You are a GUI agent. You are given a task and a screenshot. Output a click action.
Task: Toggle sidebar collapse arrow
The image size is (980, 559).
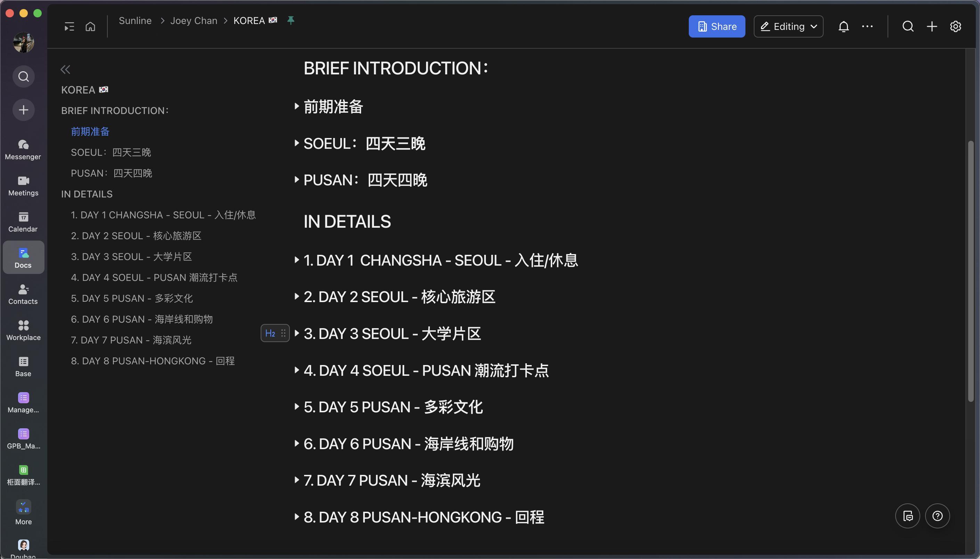click(x=65, y=70)
